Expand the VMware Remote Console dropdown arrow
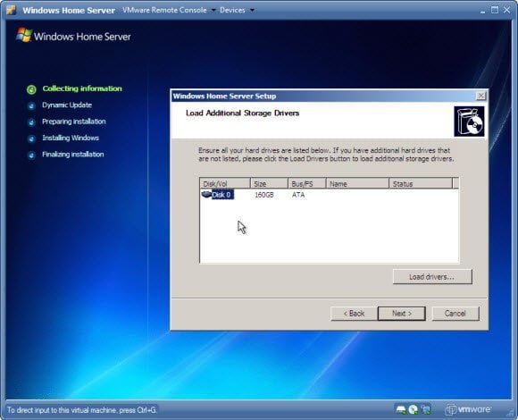 [x=213, y=10]
